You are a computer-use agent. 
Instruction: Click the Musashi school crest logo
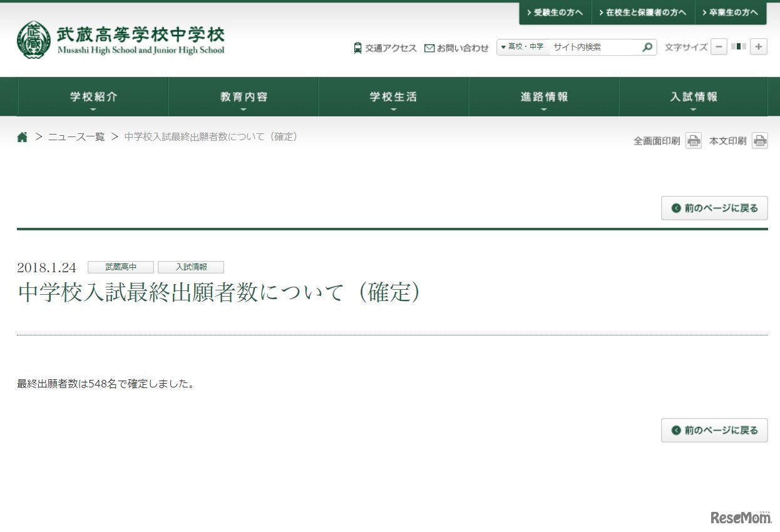click(33, 40)
